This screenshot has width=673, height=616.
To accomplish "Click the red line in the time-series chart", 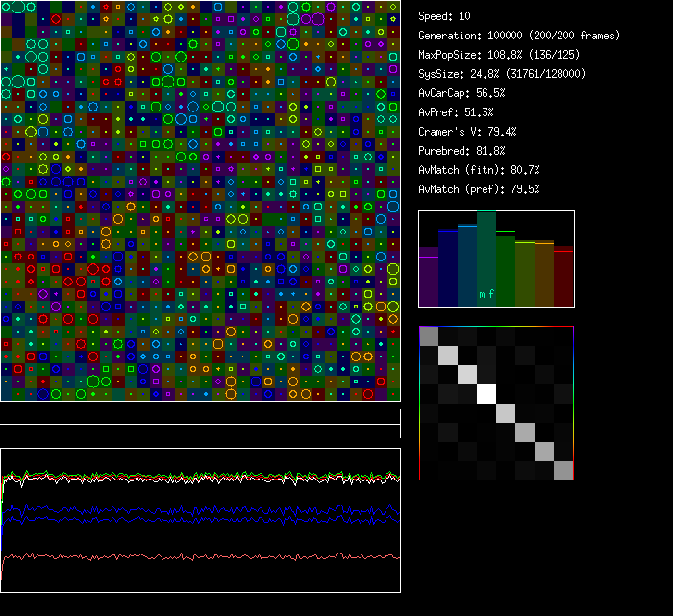I will pyautogui.click(x=192, y=556).
